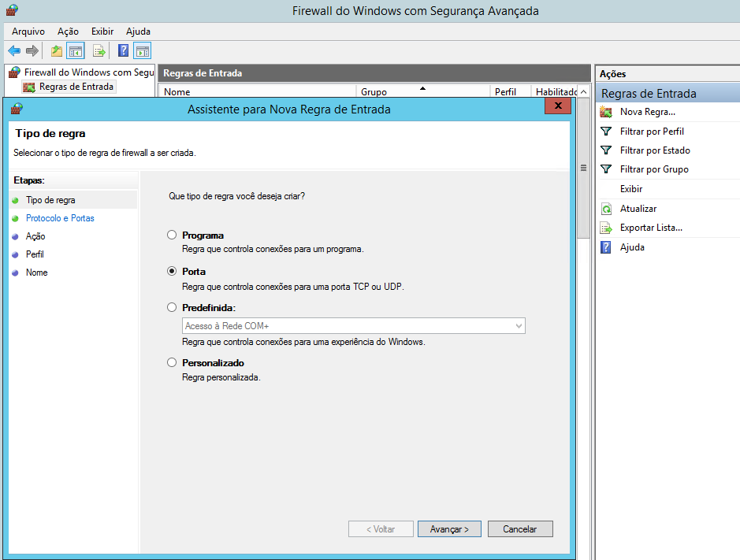Click the Export List toolbar icon

coord(99,50)
